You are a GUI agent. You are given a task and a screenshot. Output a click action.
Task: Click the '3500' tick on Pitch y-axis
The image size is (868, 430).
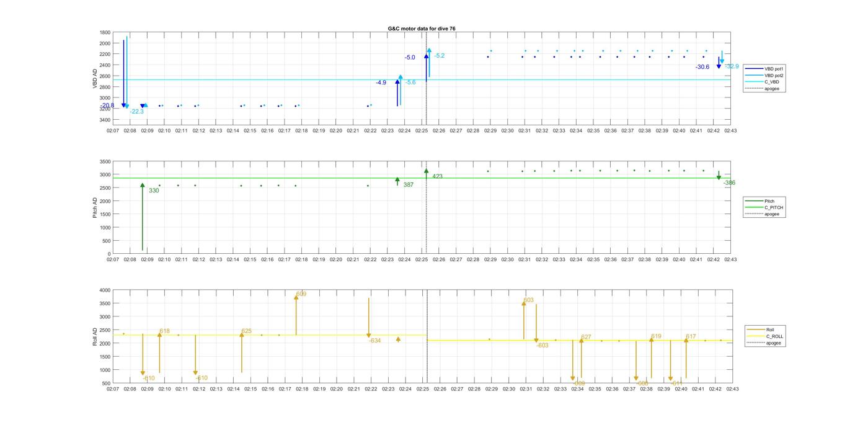pyautogui.click(x=105, y=161)
